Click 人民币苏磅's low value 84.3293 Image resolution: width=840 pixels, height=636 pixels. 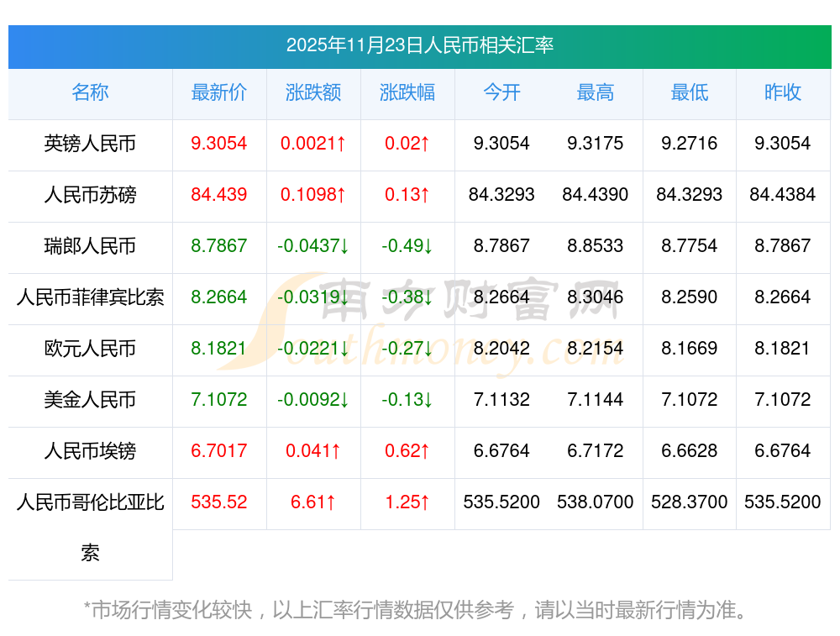(x=690, y=195)
